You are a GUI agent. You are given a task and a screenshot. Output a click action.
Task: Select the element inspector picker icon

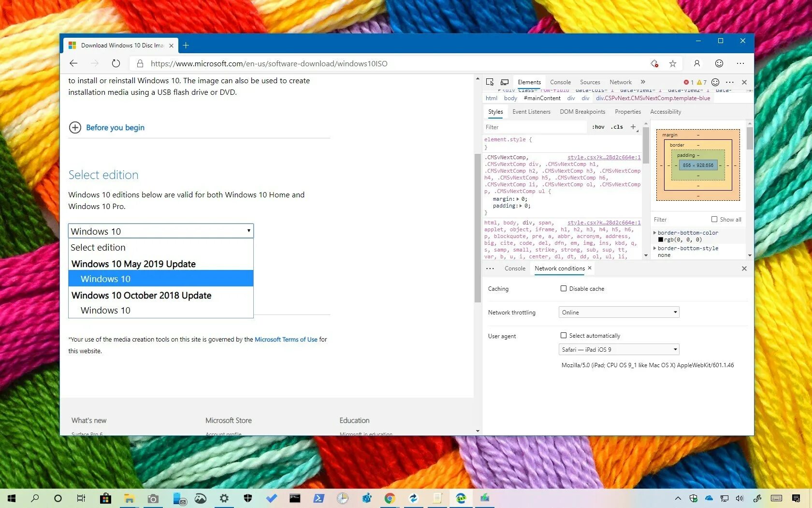tap(490, 82)
